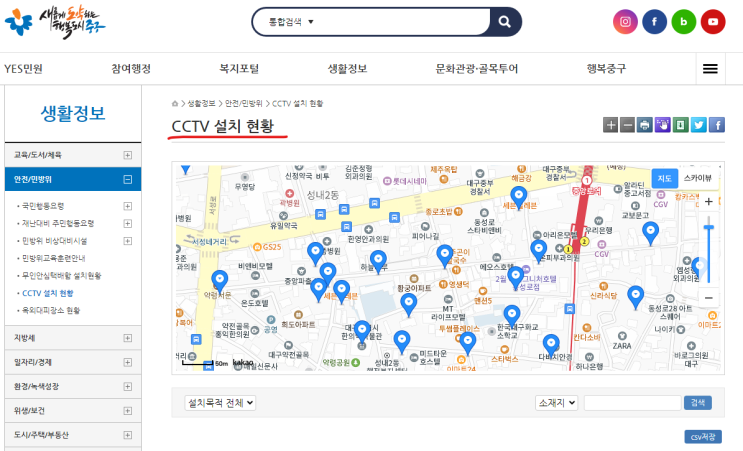This screenshot has width=743, height=451.
Task: Expand the 교육/도서/체육 sidebar section
Action: pyautogui.click(x=127, y=155)
